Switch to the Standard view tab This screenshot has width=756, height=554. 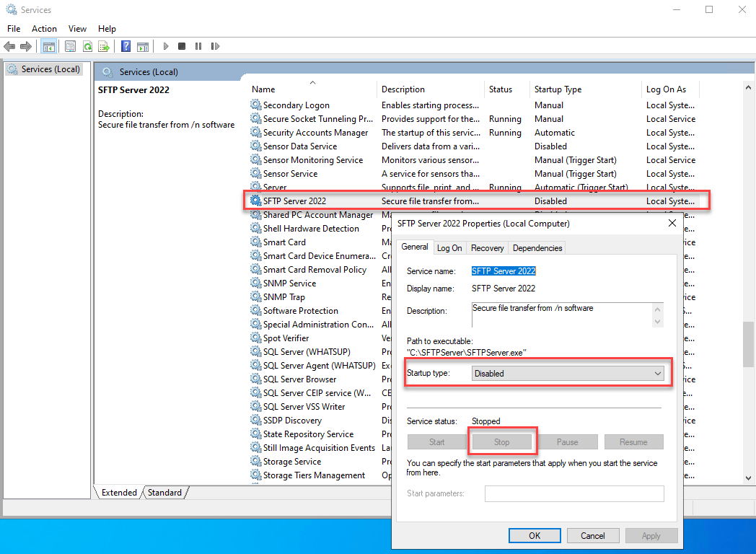click(164, 492)
